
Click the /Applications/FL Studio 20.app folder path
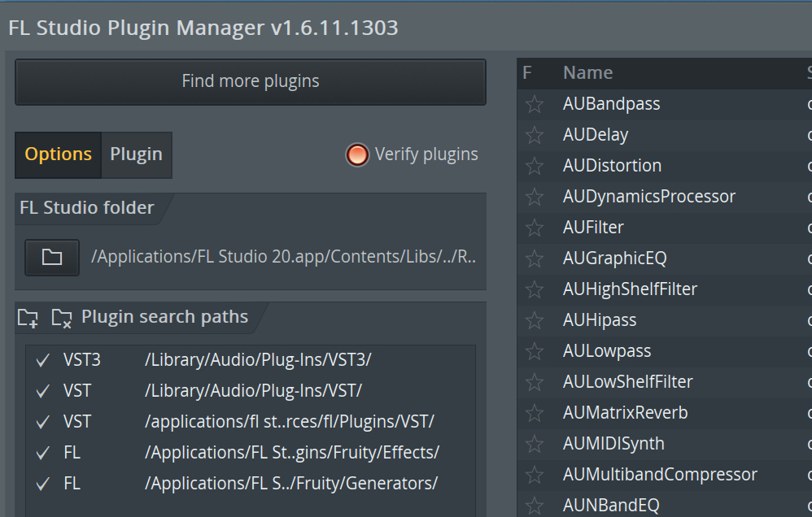click(283, 257)
